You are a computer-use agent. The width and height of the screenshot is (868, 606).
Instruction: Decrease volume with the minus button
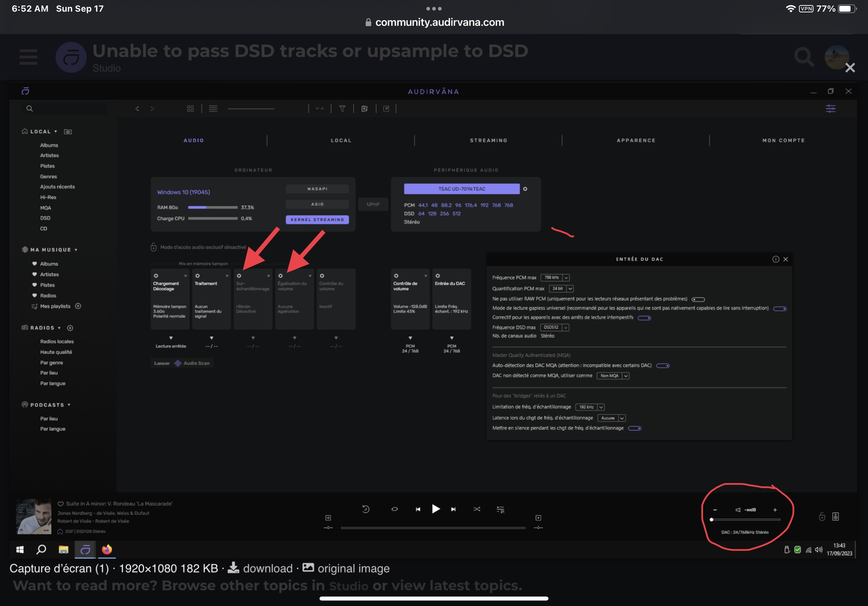pos(715,510)
